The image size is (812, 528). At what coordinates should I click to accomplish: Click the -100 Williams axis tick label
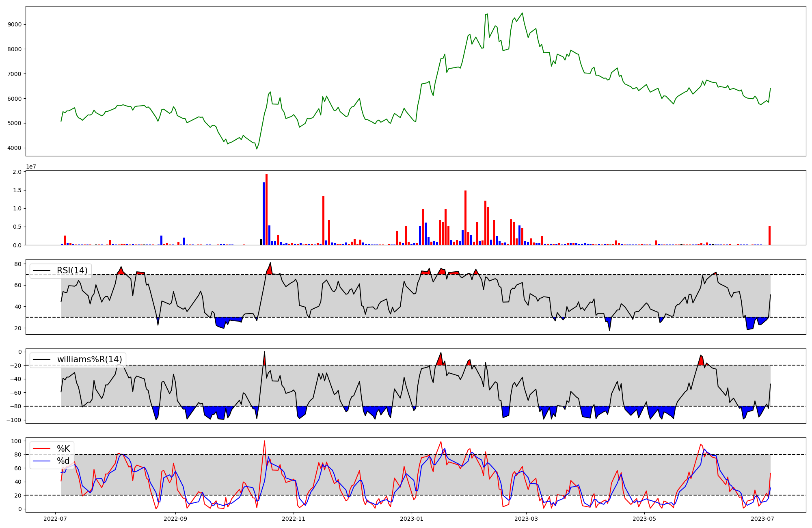[x=13, y=420]
